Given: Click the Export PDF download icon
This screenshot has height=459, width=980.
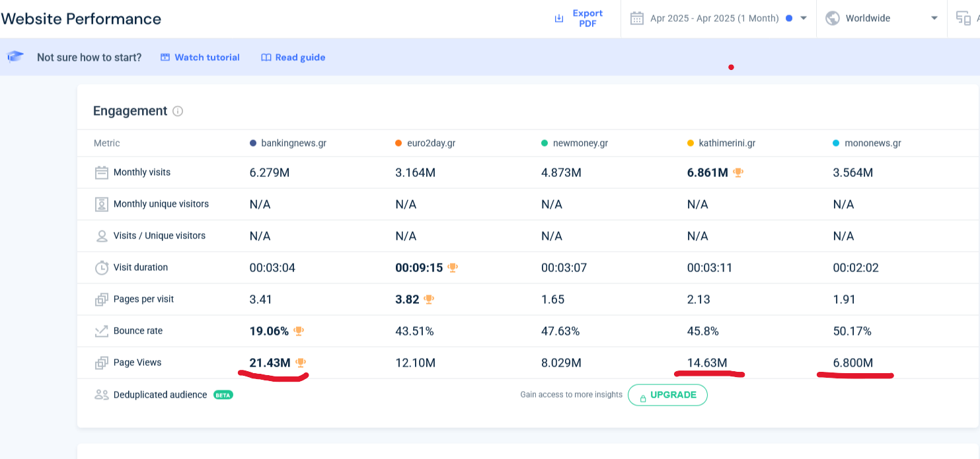Looking at the screenshot, I should click(559, 18).
